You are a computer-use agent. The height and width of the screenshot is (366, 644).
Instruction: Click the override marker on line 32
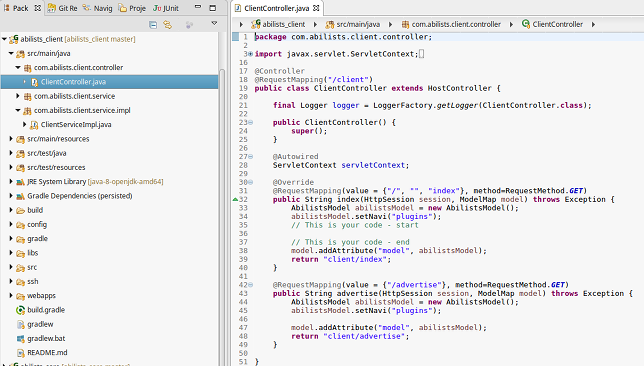point(235,199)
